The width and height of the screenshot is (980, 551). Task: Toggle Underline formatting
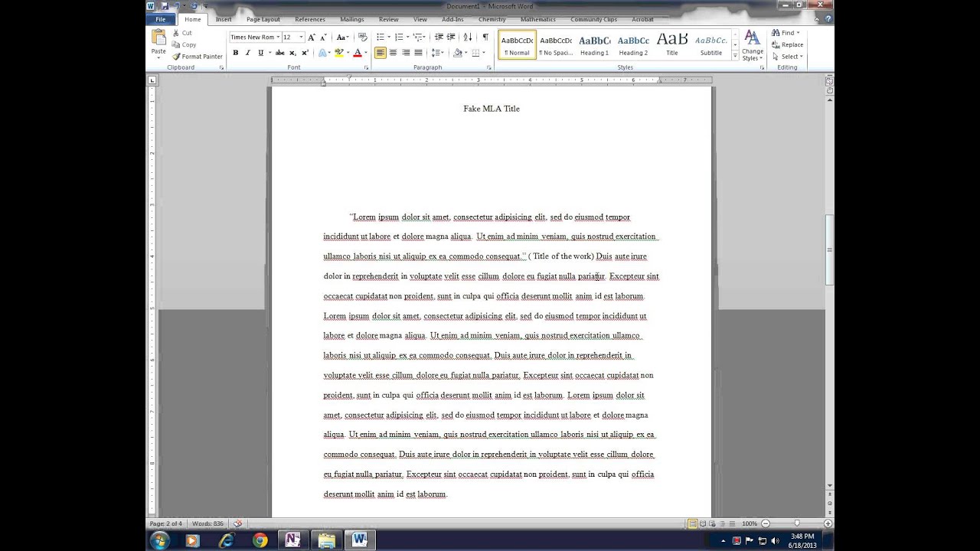pos(261,53)
